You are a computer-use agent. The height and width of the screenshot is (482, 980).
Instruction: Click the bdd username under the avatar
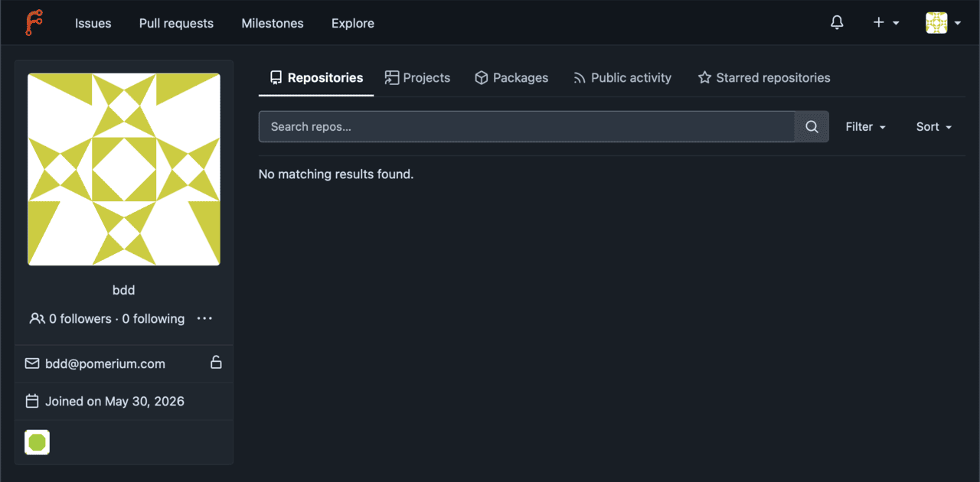(123, 290)
